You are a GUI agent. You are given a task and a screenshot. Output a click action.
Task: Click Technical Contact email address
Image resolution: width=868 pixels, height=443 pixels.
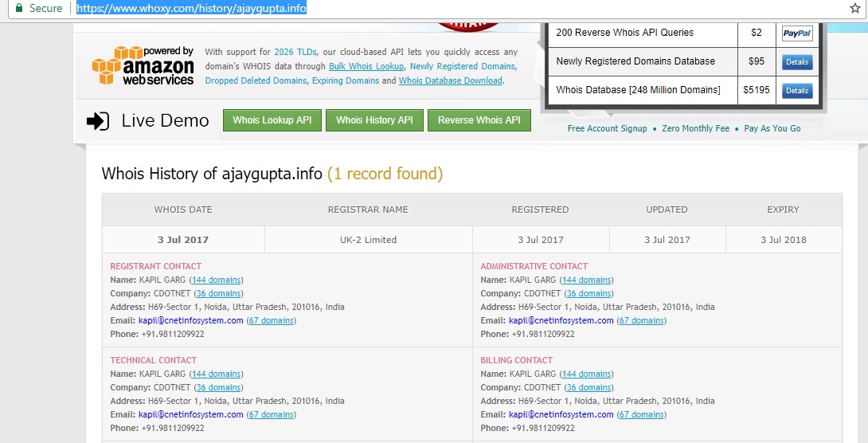pos(191,415)
